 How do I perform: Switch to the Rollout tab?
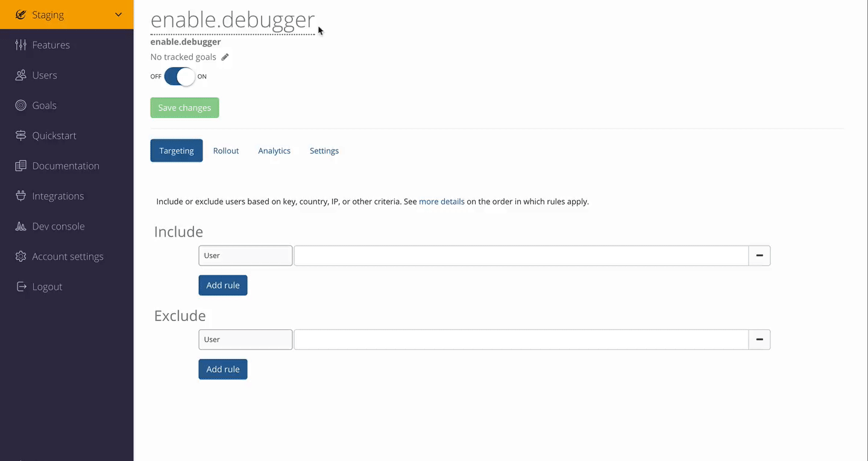[226, 151]
